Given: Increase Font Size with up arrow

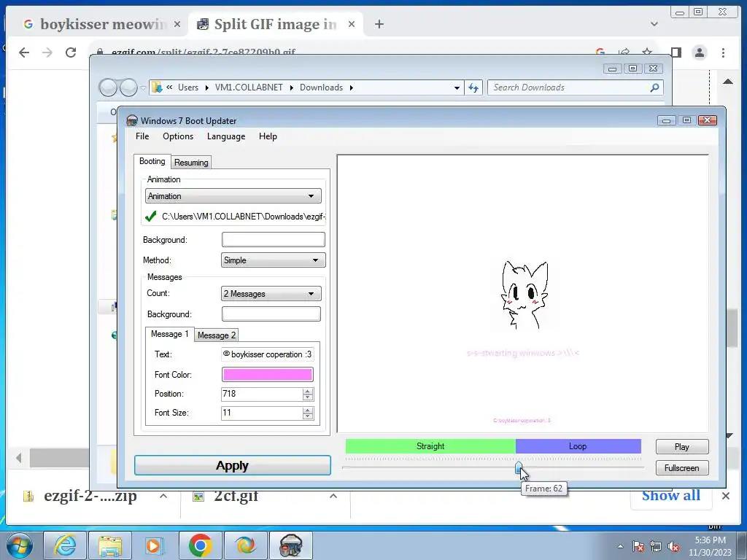Looking at the screenshot, I should pos(308,410).
